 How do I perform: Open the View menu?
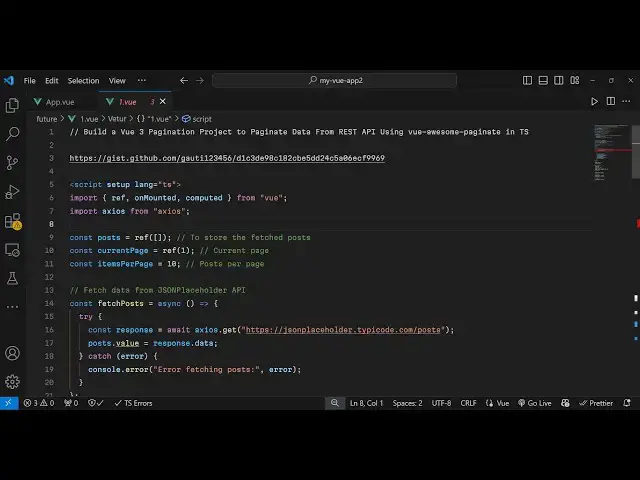tap(117, 81)
